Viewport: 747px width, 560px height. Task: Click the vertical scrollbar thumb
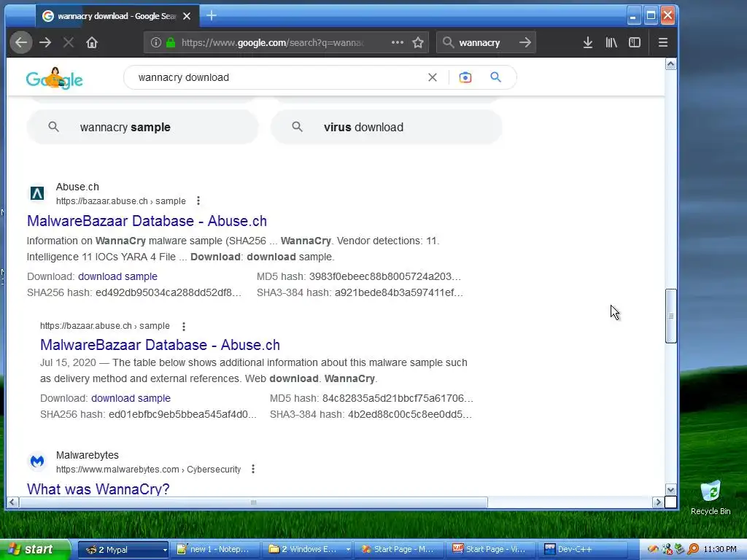[671, 316]
